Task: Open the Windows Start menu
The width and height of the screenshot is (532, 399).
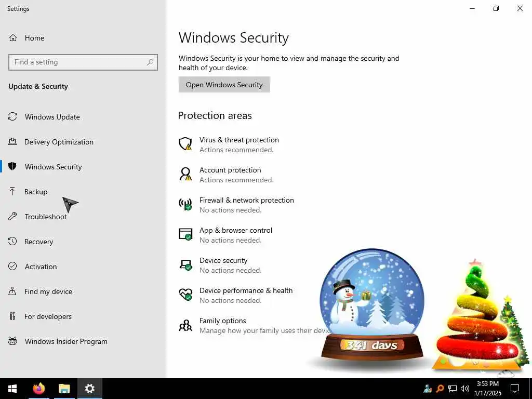Action: point(12,389)
